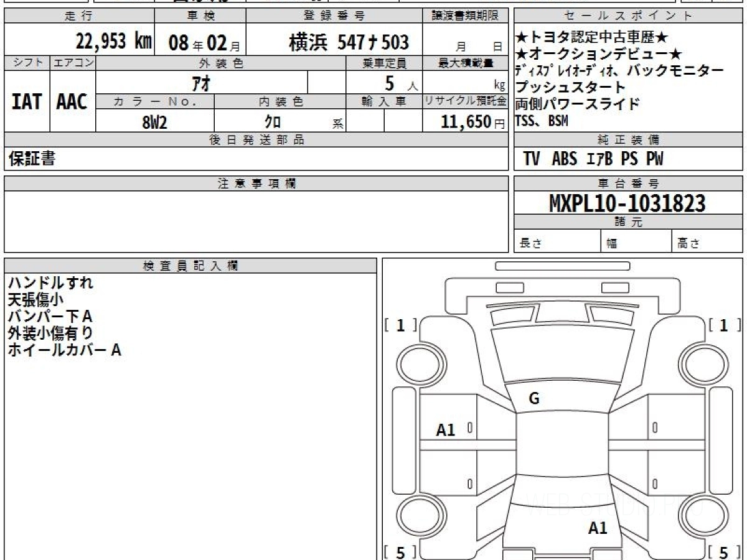Image resolution: width=747 pixels, height=560 pixels.
Task: Click the left-side [ 1 ] tire marker
Action: 400,325
